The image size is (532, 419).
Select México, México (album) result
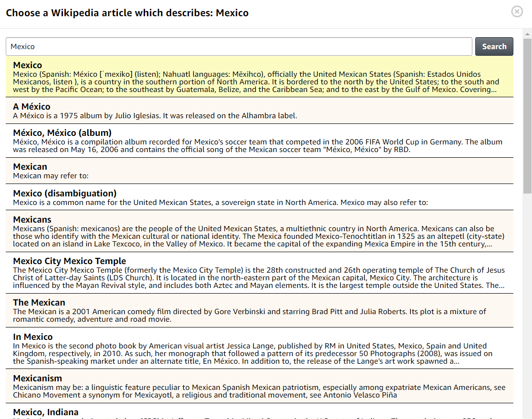62,133
